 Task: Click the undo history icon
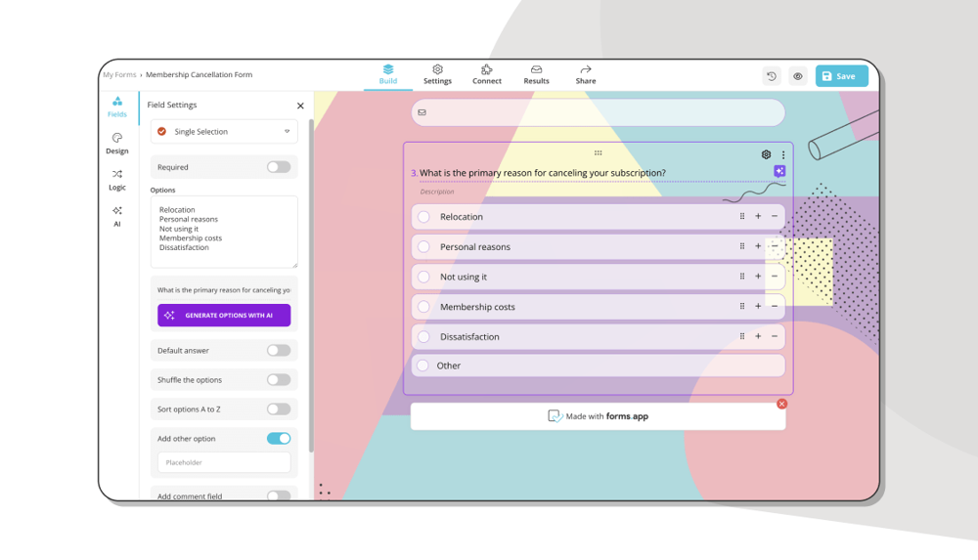772,76
